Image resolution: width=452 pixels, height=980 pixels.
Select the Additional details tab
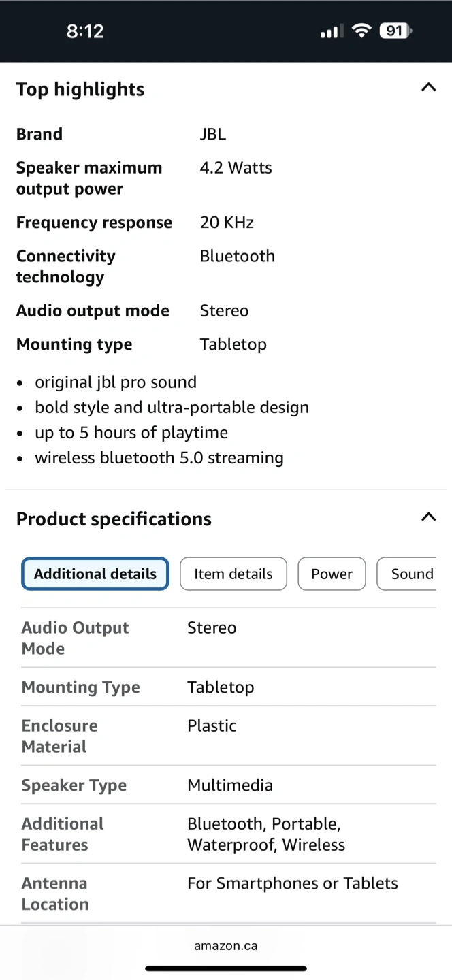95,574
